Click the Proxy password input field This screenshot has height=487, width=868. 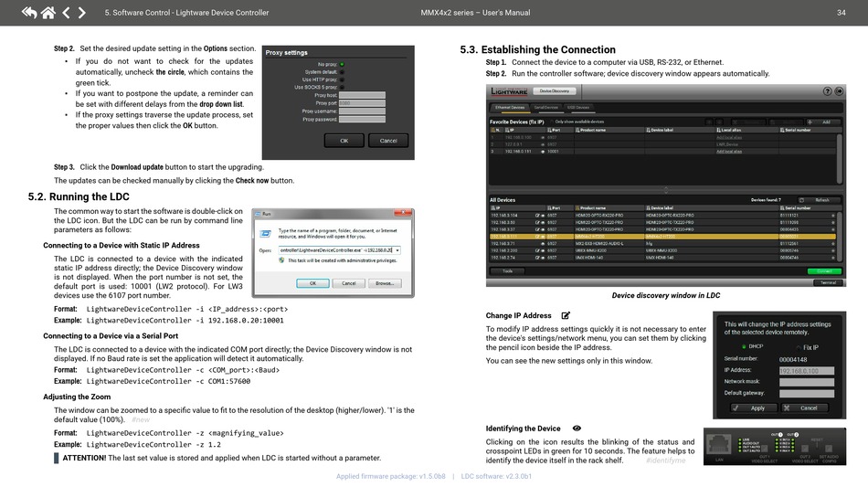(x=362, y=119)
